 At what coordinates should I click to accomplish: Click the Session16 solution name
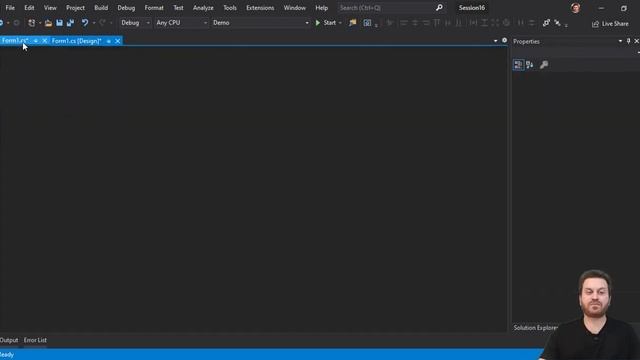tap(472, 8)
